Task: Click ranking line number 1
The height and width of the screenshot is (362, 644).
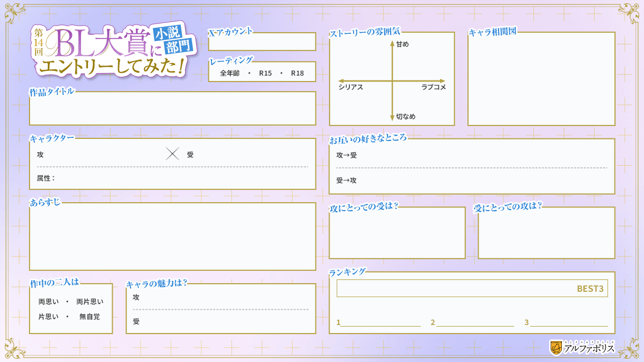Action: pos(378,322)
